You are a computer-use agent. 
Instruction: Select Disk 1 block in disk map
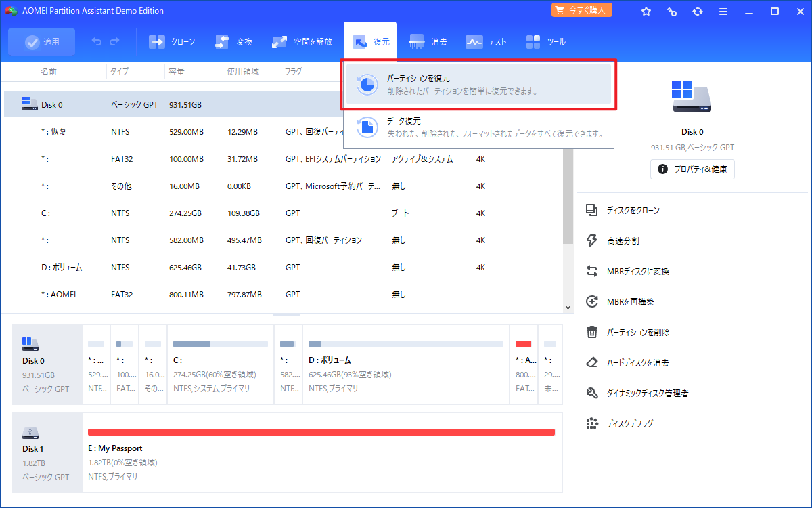[x=47, y=452]
